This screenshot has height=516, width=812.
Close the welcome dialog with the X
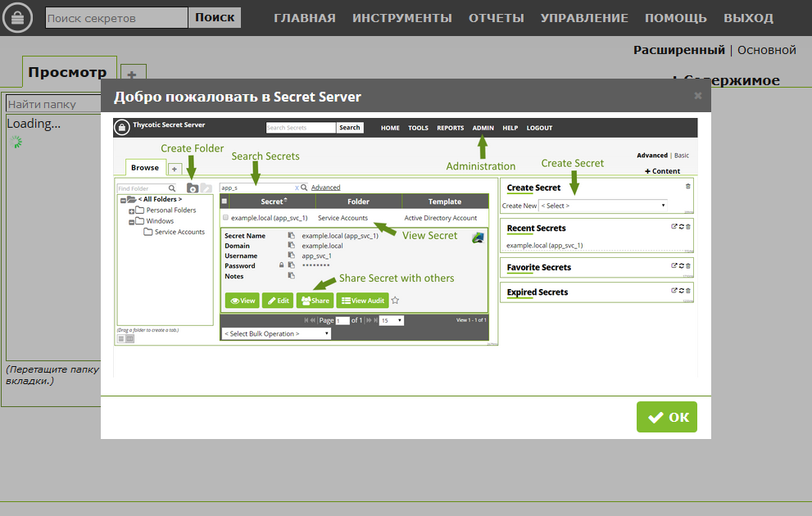697,96
